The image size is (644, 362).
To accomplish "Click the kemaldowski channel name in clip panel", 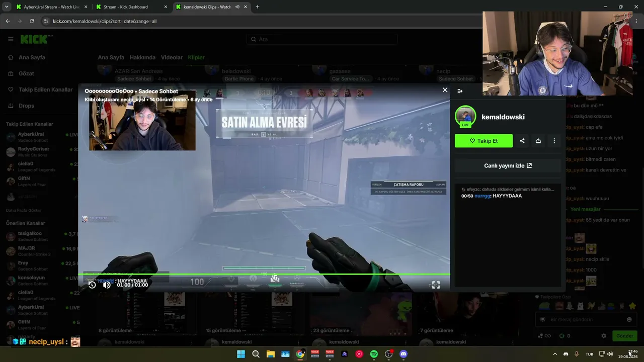I will [503, 117].
